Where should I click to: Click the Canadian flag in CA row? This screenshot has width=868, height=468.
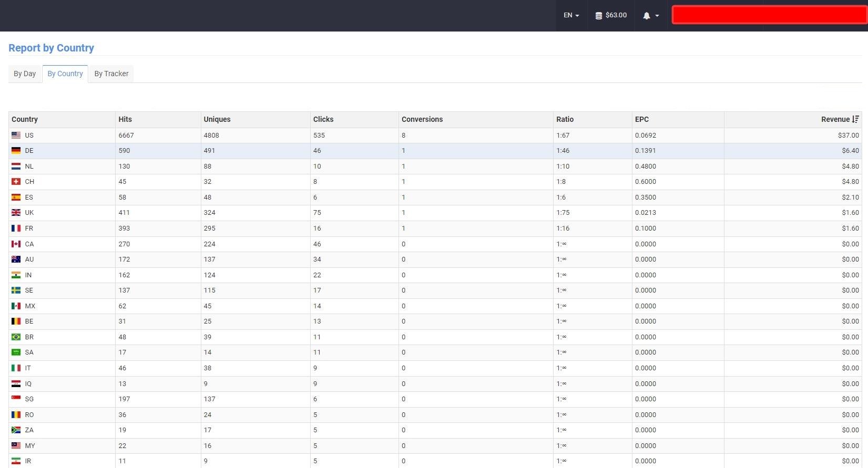[x=16, y=244]
